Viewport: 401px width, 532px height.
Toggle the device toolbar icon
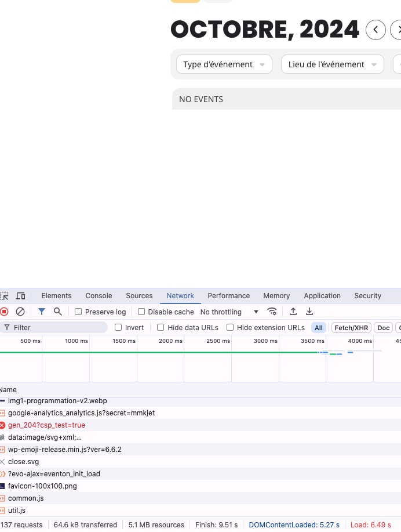tap(21, 296)
